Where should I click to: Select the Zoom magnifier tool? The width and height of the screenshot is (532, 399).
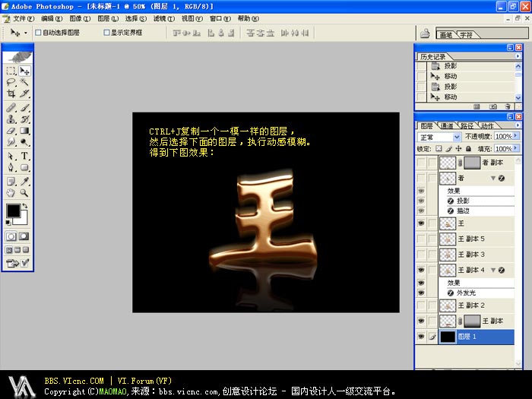pos(24,193)
